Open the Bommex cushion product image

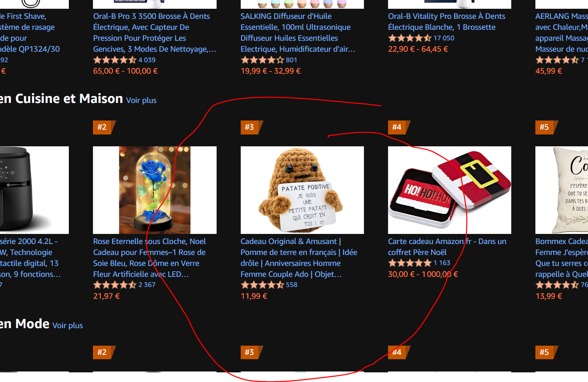[x=562, y=190]
